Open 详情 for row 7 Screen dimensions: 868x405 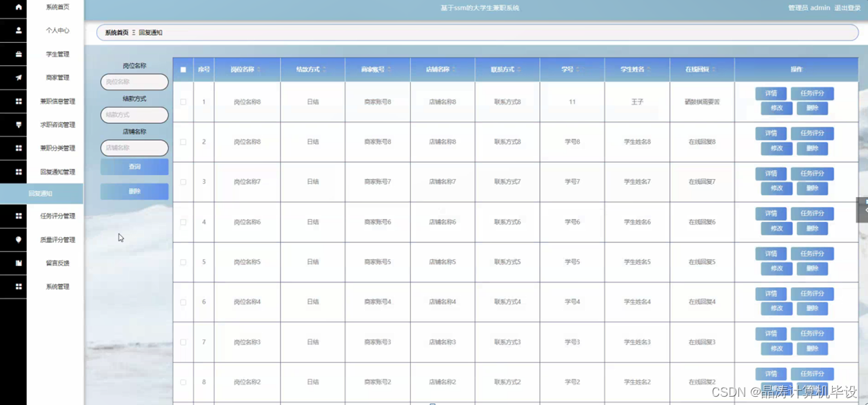[771, 333]
